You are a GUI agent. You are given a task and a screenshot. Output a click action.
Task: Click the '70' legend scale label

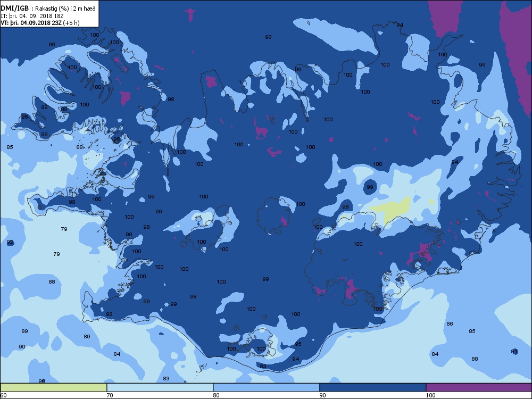pyautogui.click(x=110, y=395)
